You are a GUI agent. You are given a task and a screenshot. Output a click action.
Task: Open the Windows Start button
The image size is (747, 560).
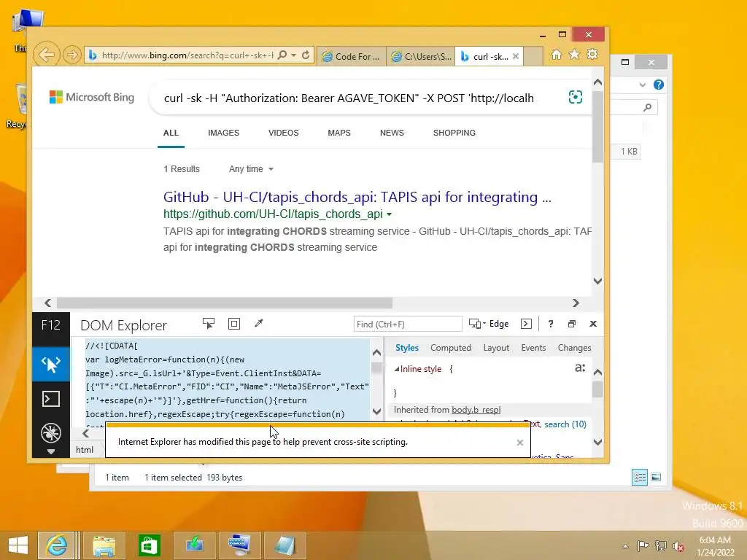coord(18,545)
